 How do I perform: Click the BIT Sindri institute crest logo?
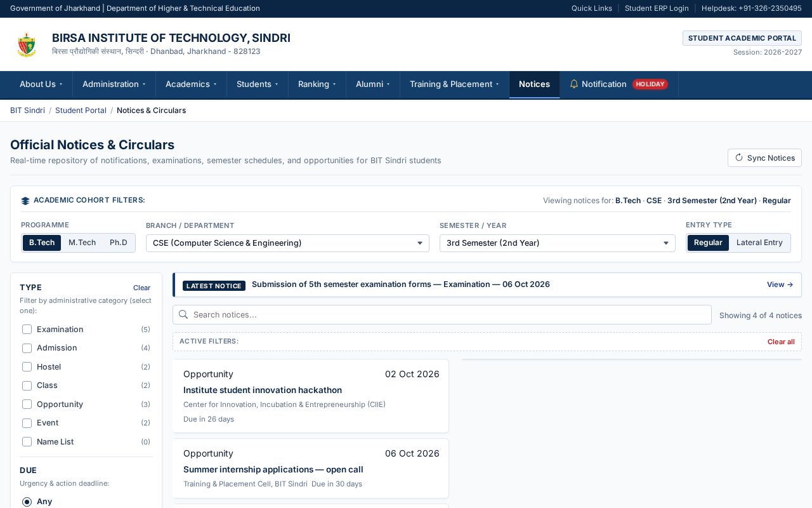coord(27,44)
